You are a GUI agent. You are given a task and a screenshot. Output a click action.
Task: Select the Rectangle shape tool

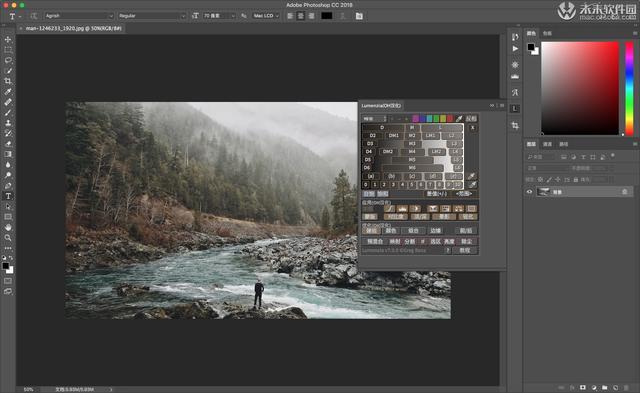8,217
